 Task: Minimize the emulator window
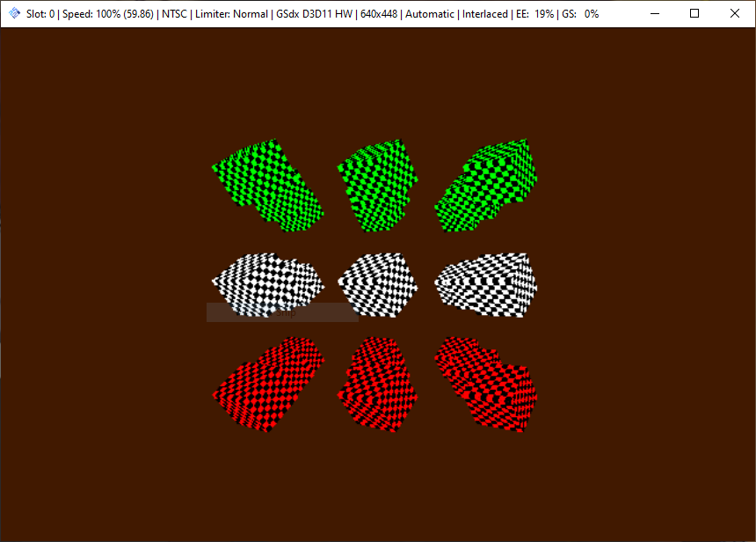(x=654, y=14)
